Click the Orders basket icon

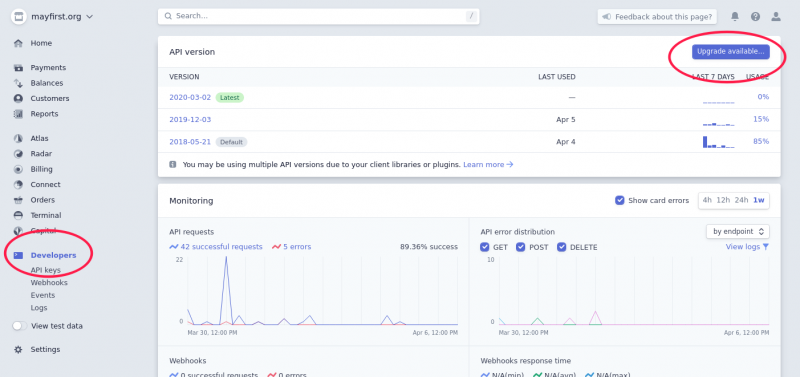(x=18, y=200)
